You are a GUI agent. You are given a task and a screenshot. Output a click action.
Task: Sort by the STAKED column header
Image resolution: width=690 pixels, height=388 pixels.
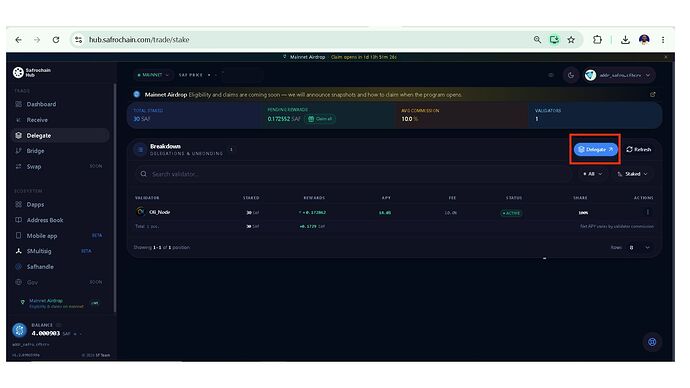[251, 198]
